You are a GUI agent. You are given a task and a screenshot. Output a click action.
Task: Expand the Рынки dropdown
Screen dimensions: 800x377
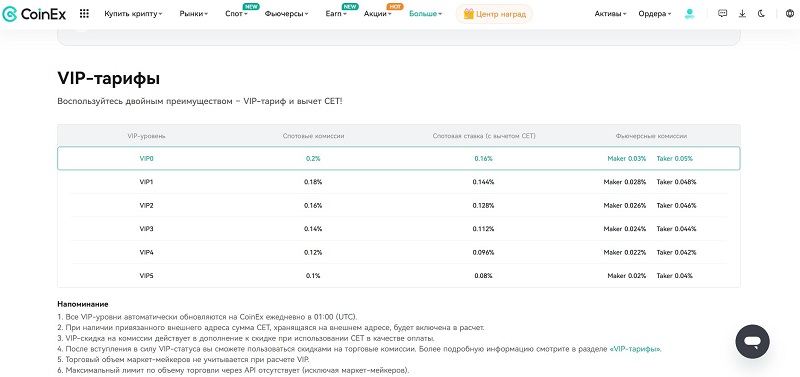193,14
